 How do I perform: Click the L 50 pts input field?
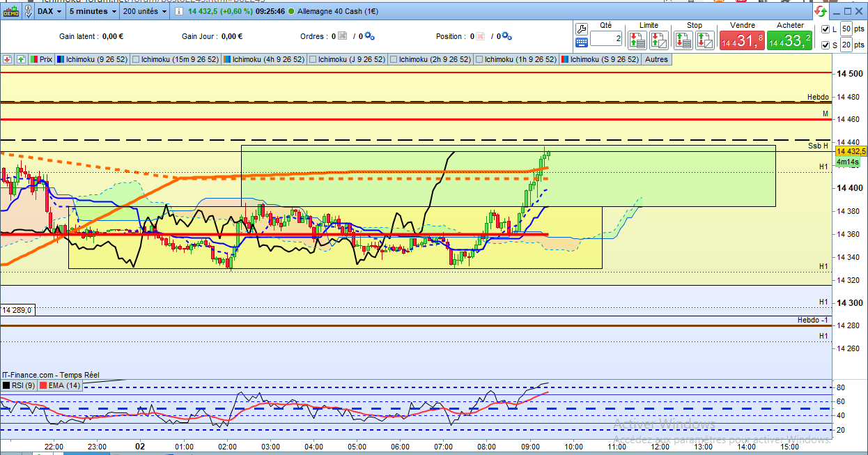(846, 29)
